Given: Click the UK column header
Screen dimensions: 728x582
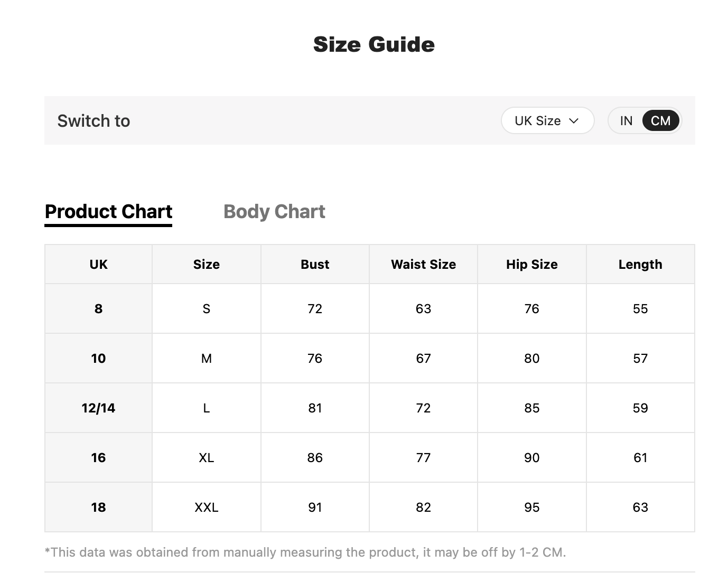Looking at the screenshot, I should tap(98, 264).
